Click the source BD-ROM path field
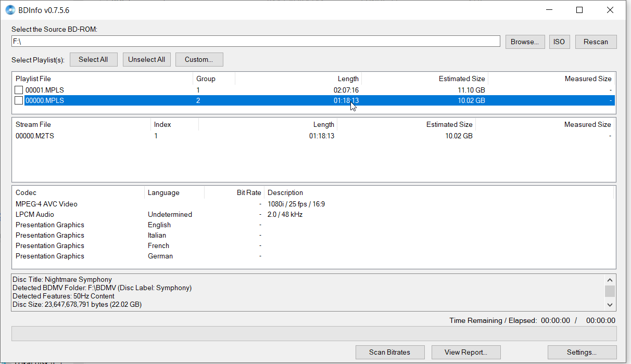 click(256, 41)
